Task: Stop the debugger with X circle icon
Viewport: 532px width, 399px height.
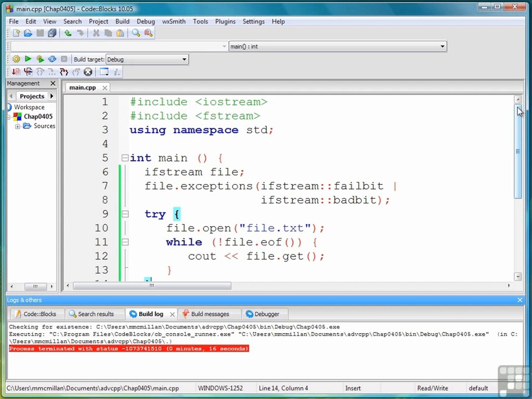Action: coord(88,72)
